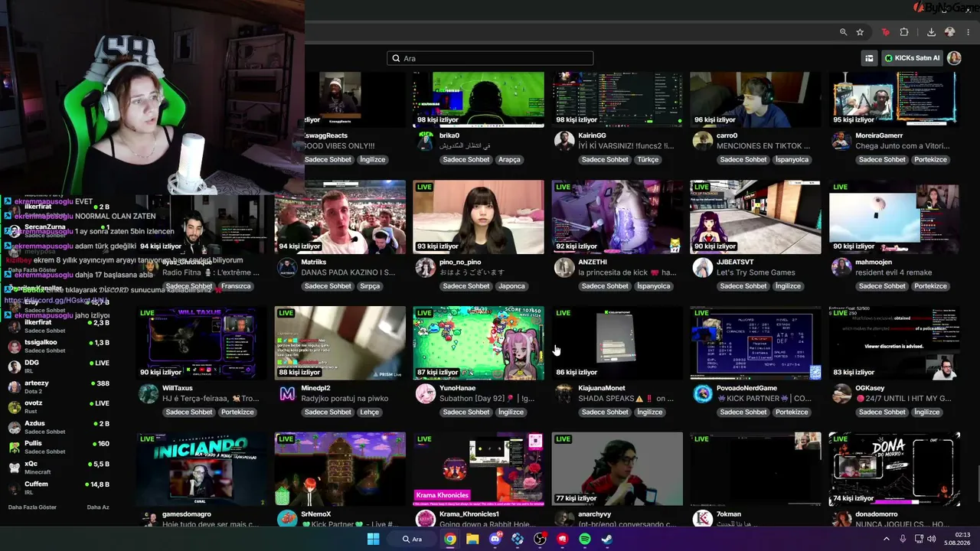Viewport: 980px width, 551px height.
Task: Click the KiajuanaMonet channel avatar
Action: pos(564,393)
